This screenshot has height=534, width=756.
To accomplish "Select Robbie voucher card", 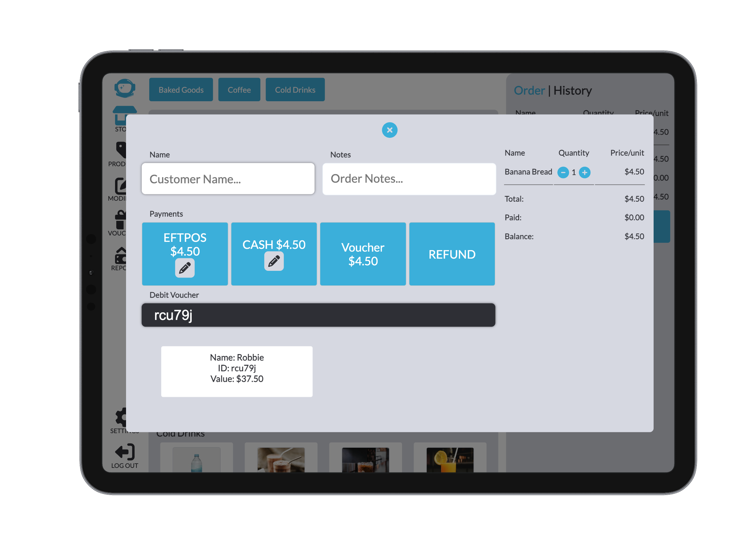I will pyautogui.click(x=237, y=371).
